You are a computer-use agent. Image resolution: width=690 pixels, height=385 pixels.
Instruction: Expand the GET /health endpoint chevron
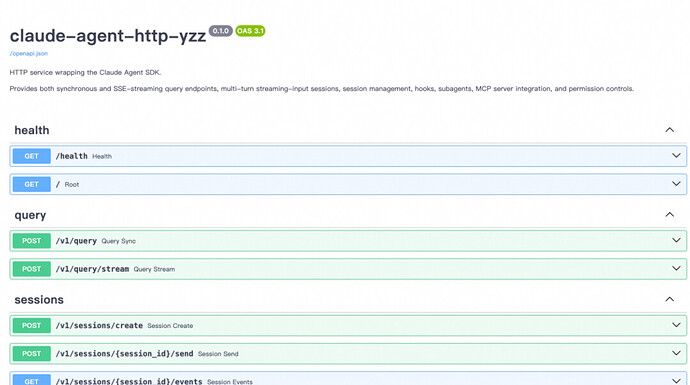(676, 156)
